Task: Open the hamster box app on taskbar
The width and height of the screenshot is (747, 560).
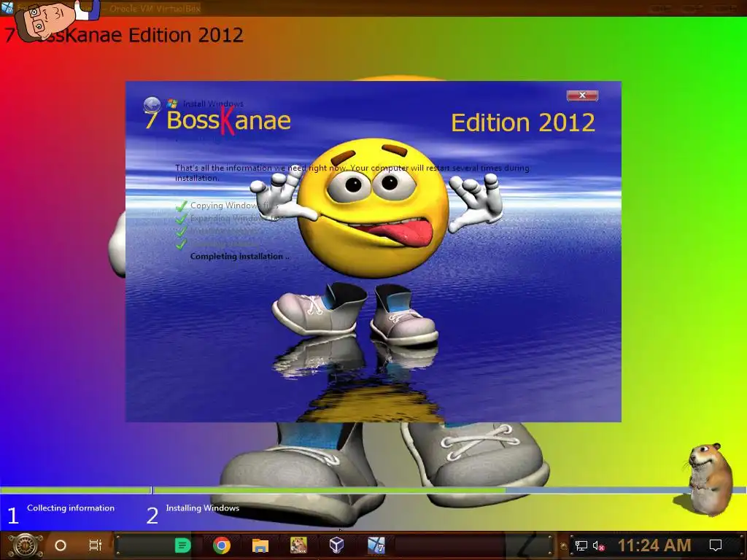Action: click(298, 545)
